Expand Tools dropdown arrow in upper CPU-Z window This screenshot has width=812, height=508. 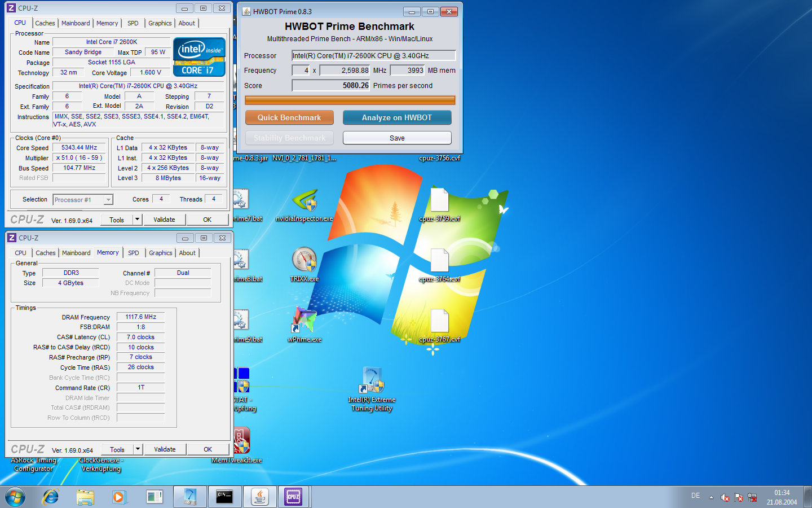pyautogui.click(x=137, y=220)
